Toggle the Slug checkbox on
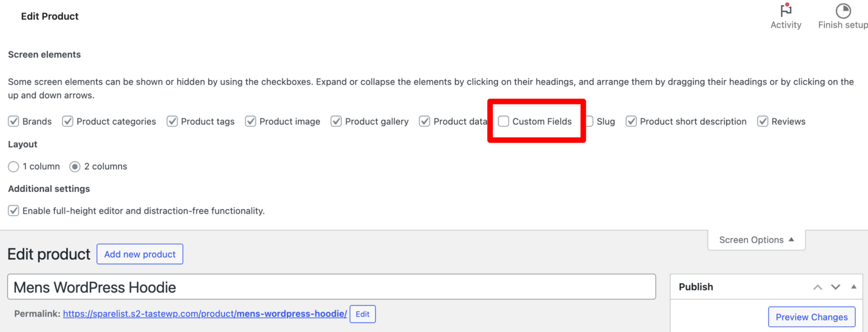Viewport: 868px width, 332px height. 589,121
